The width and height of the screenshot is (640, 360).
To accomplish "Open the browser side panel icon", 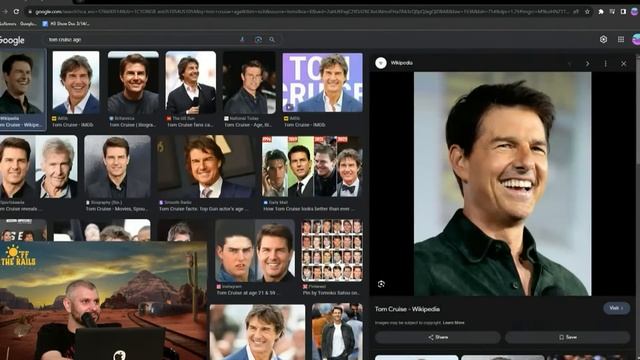I will pos(623,12).
